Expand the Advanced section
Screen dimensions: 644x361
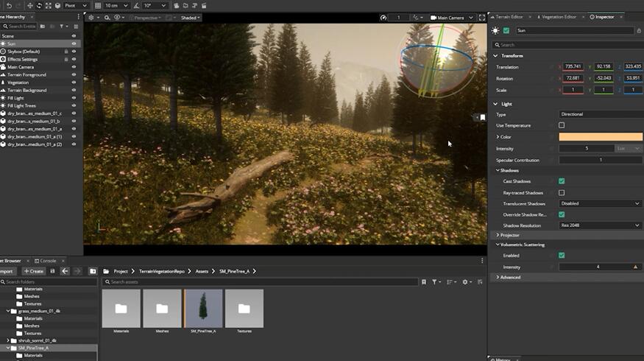tap(510, 277)
